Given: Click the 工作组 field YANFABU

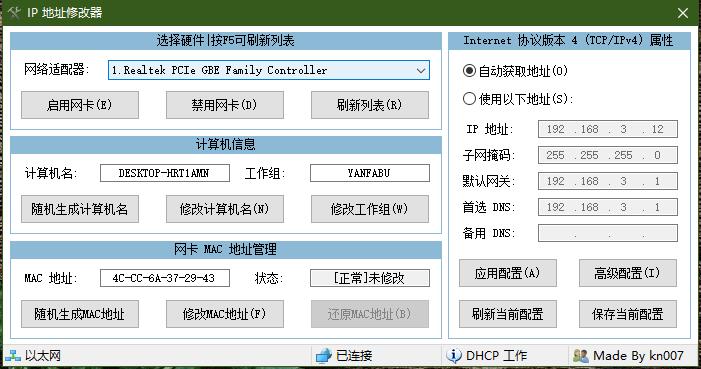Looking at the screenshot, I should point(370,173).
